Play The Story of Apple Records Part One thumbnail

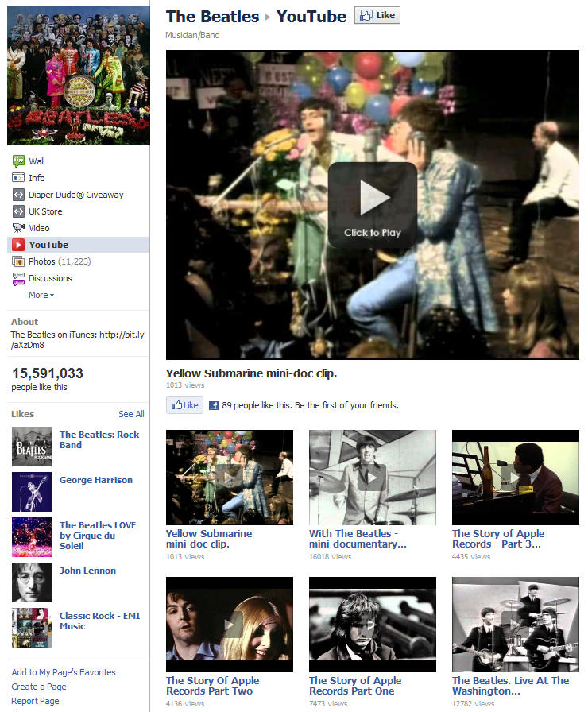373,625
